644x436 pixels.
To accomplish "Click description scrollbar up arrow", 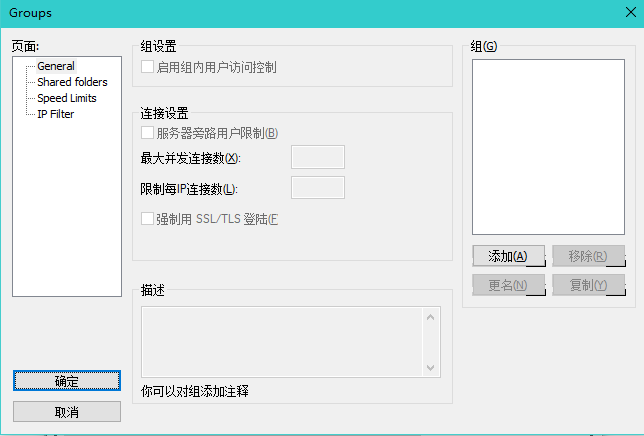I will (x=431, y=318).
